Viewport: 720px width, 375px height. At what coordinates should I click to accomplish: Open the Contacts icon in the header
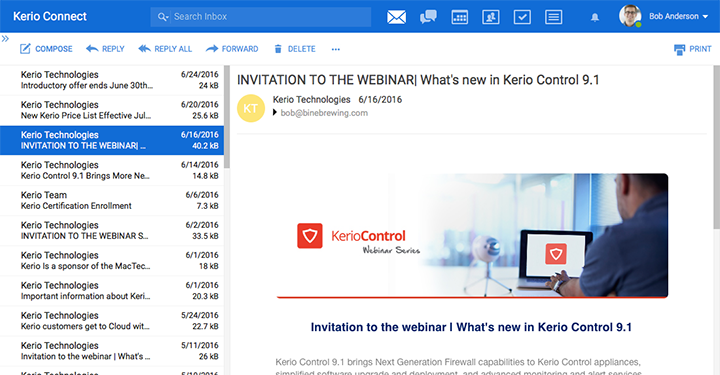click(491, 17)
